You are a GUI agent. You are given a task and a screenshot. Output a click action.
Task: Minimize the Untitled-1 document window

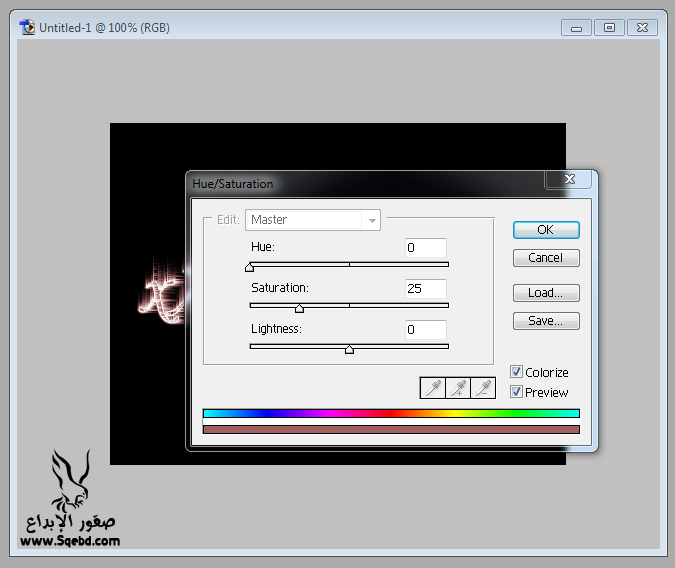[x=575, y=28]
